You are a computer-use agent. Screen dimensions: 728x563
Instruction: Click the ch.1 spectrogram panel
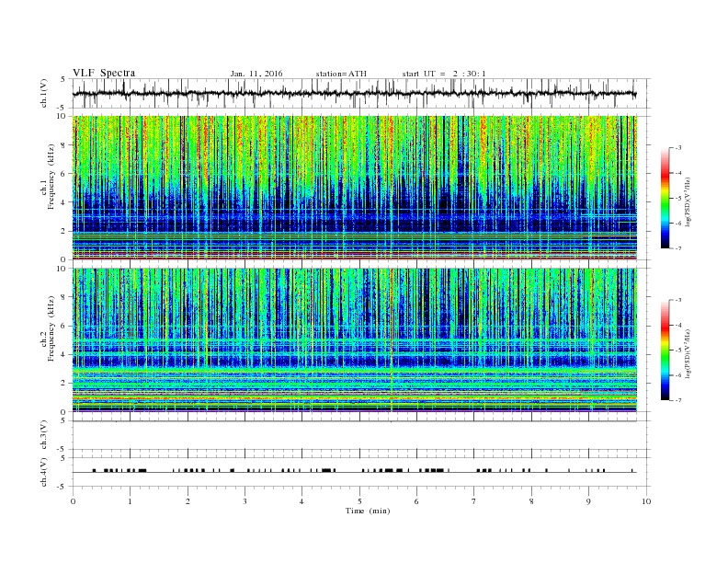(x=355, y=188)
